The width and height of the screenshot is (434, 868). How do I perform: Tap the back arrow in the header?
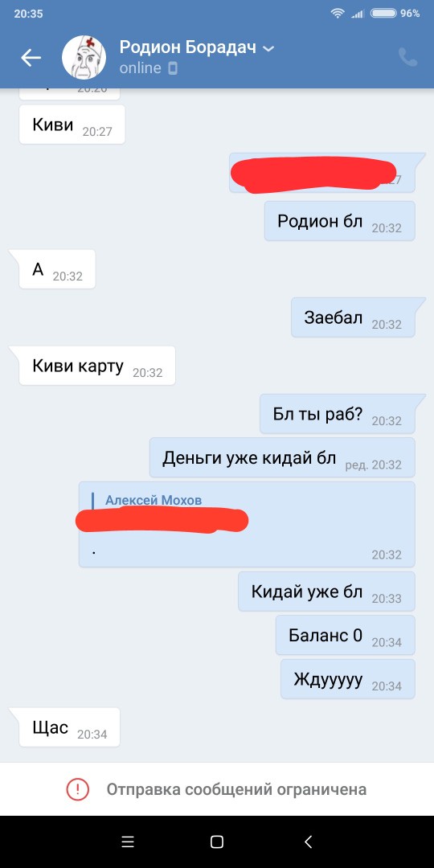[31, 58]
